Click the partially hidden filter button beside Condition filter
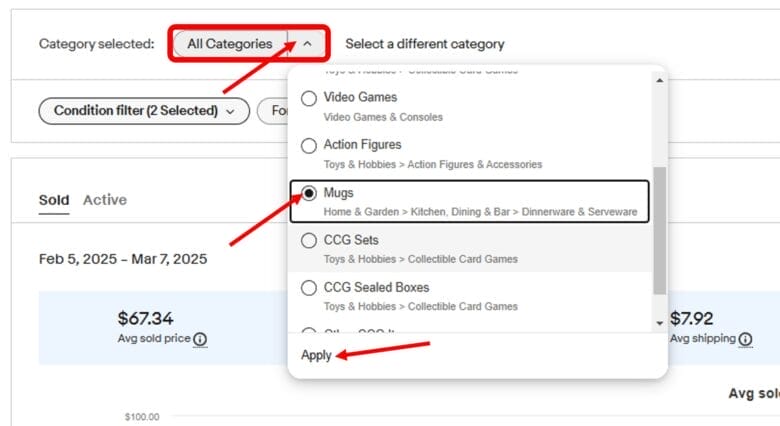 click(273, 111)
